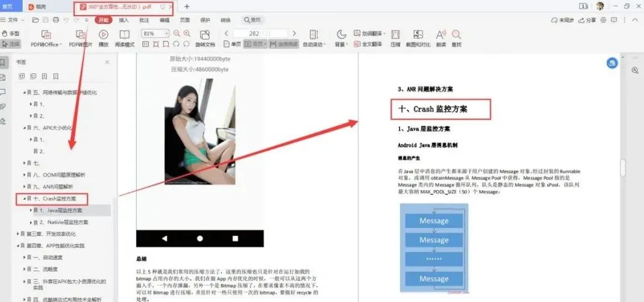Go to next page
This screenshot has width=644, height=302.
click(x=294, y=33)
